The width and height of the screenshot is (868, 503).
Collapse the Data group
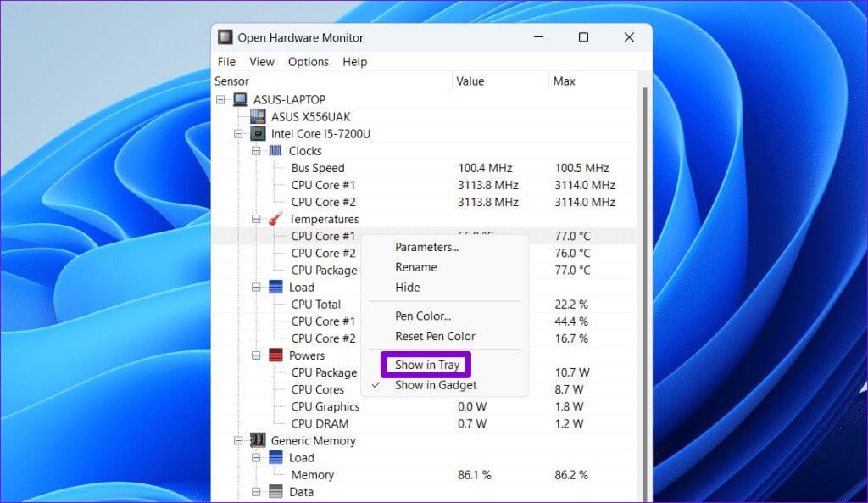(x=256, y=491)
